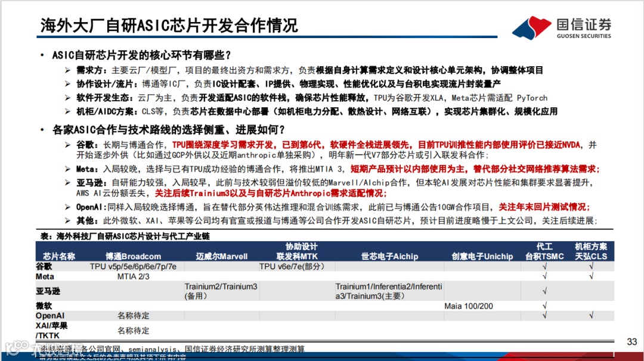This screenshot has width=644, height=361.
Task: Click the TSMC checkmark in the 谷歌 row
Action: pyautogui.click(x=544, y=266)
